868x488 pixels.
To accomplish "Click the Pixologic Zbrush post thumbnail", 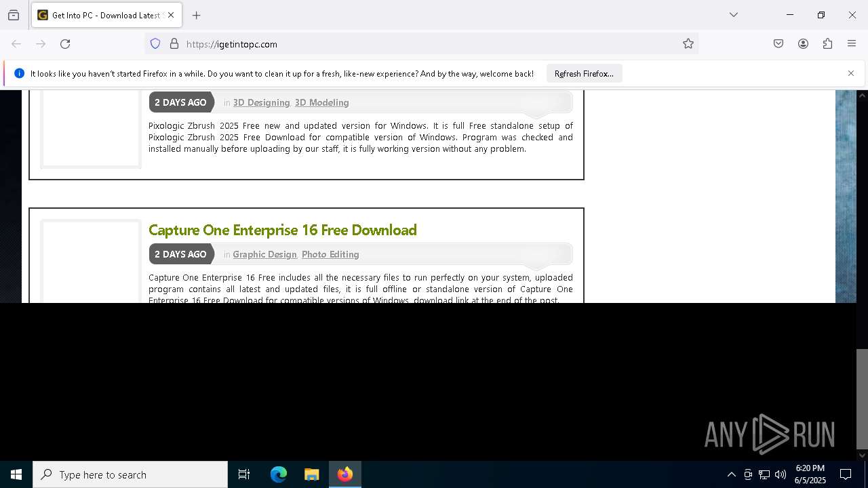I will [91, 129].
